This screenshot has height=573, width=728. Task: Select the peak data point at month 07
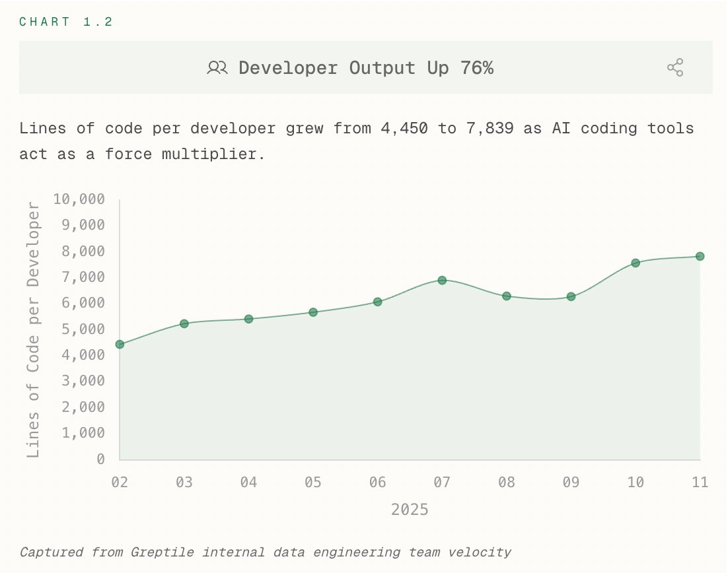[442, 281]
